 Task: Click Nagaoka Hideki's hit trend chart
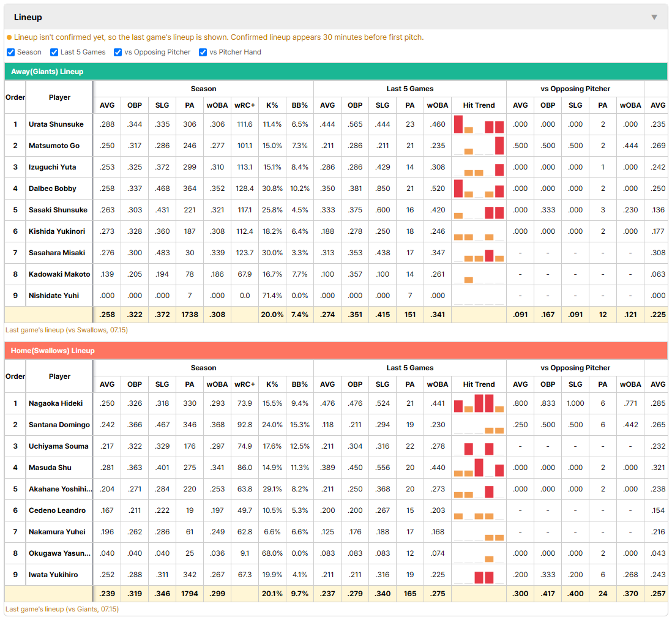click(x=479, y=403)
